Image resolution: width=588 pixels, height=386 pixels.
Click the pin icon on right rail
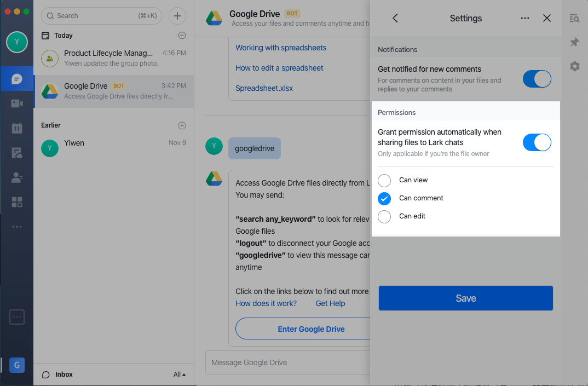(574, 42)
